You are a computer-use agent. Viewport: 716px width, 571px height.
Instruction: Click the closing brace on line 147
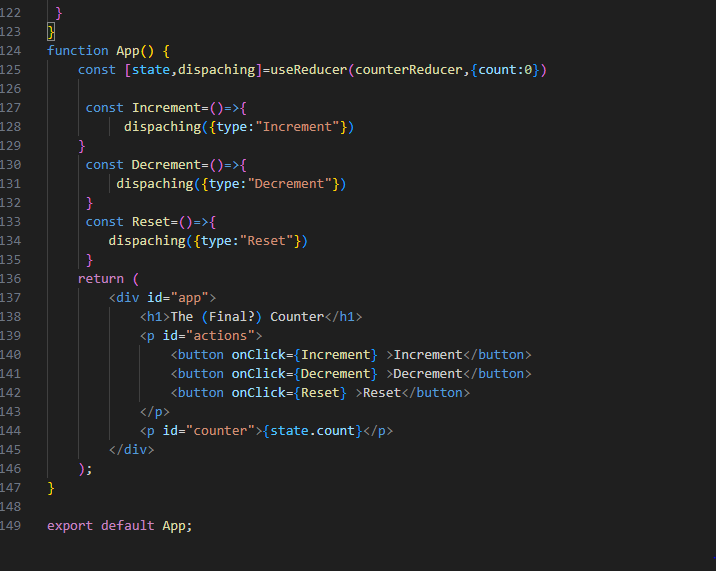tap(51, 488)
